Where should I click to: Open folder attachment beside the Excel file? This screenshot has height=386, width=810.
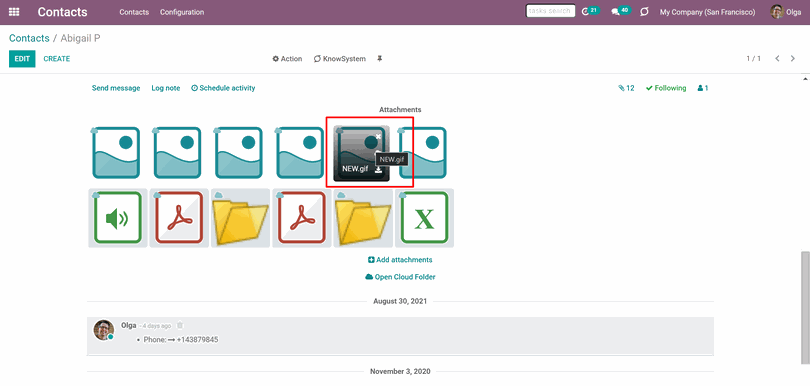363,218
